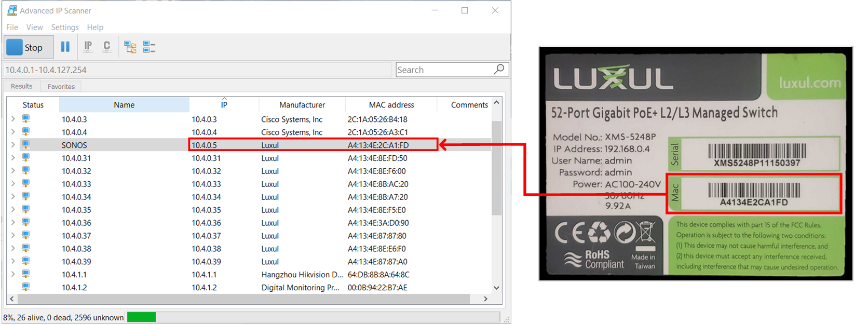868x325 pixels.
Task: Select Digital Monitoring Pr... manufacturer cell
Action: pos(301,288)
